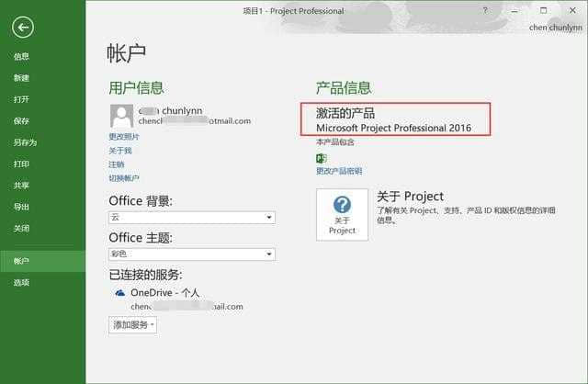Open the help question mark in title bar
The width and height of the screenshot is (588, 384).
tap(485, 10)
